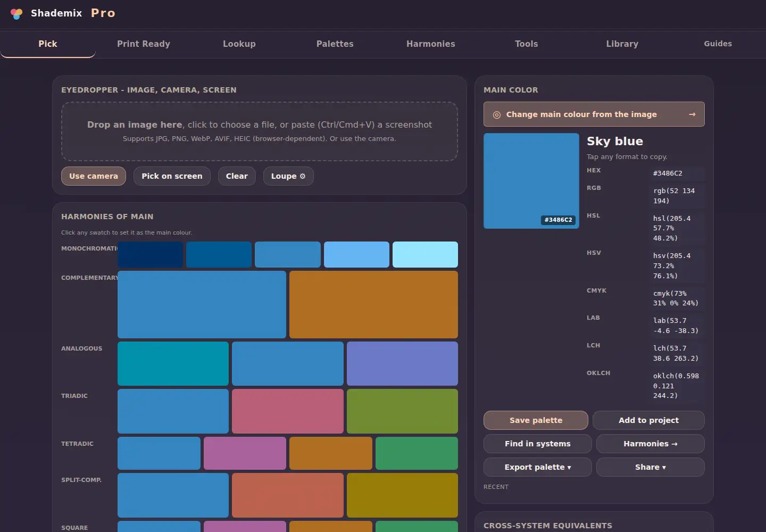This screenshot has width=766, height=532.
Task: Open the Print Ready tab
Action: point(144,44)
